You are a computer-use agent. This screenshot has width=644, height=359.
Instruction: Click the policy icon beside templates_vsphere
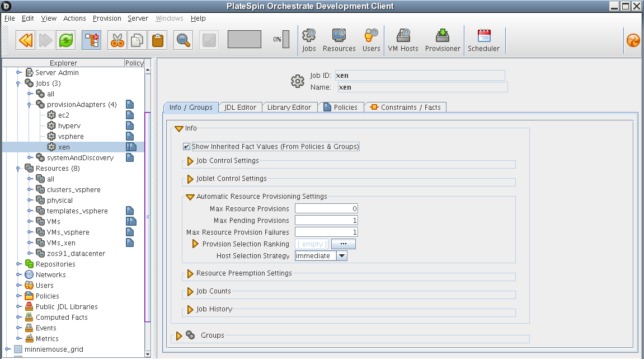(130, 211)
